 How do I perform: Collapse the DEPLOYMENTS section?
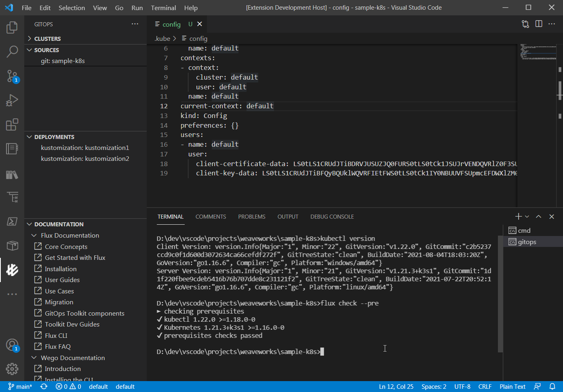tap(85, 137)
